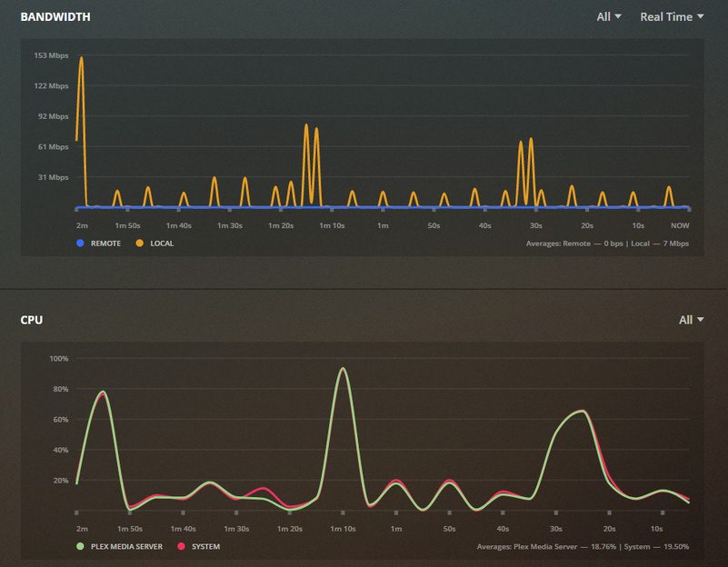Click the CPU peak near 1m 10s

pos(343,368)
